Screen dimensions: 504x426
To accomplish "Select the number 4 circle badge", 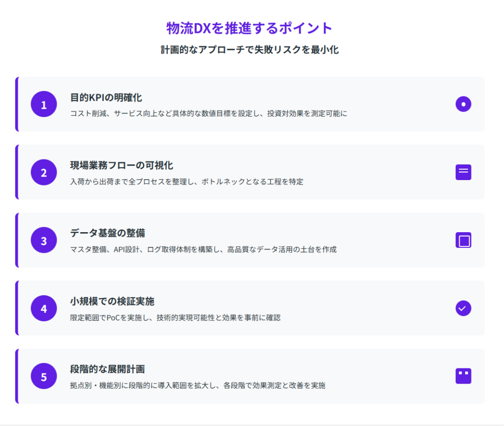I will [x=44, y=308].
